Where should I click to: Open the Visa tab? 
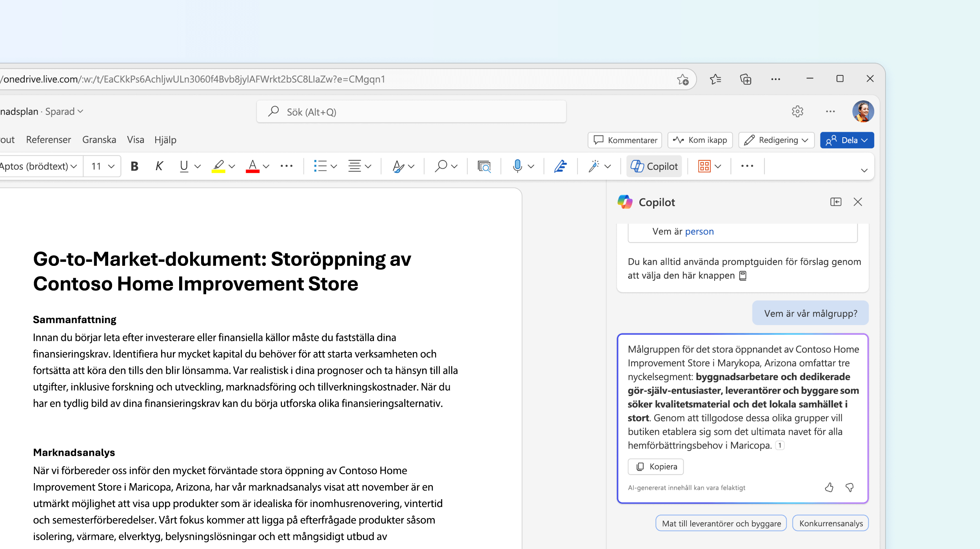coord(136,140)
